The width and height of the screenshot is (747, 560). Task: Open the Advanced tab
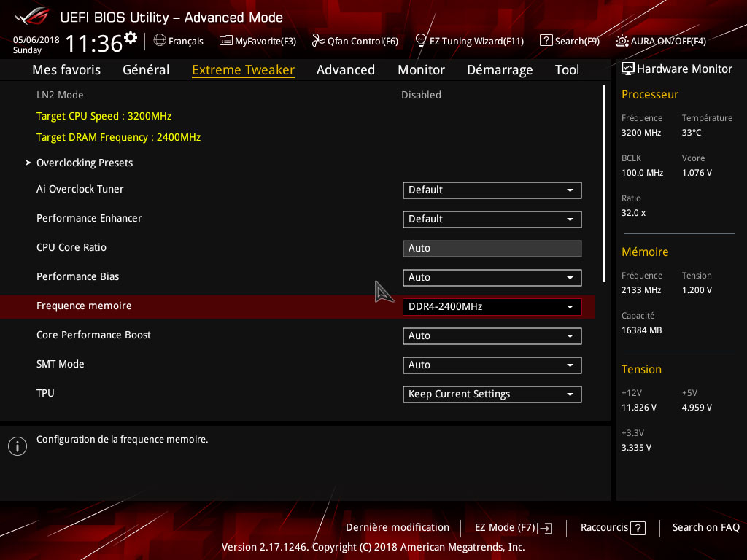(x=345, y=70)
